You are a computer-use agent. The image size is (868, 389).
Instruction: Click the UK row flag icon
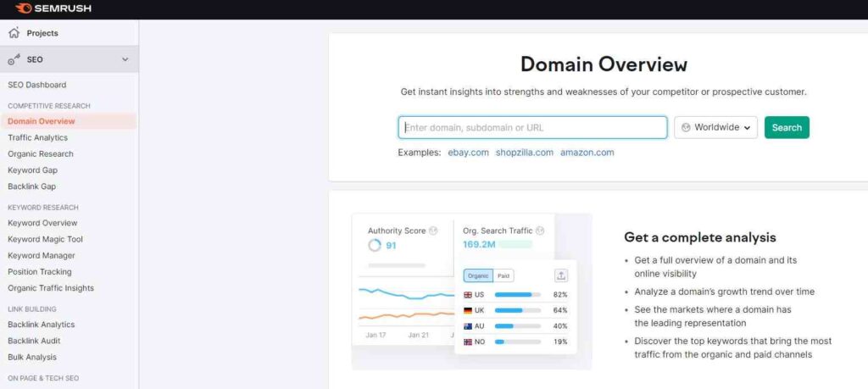(x=468, y=310)
